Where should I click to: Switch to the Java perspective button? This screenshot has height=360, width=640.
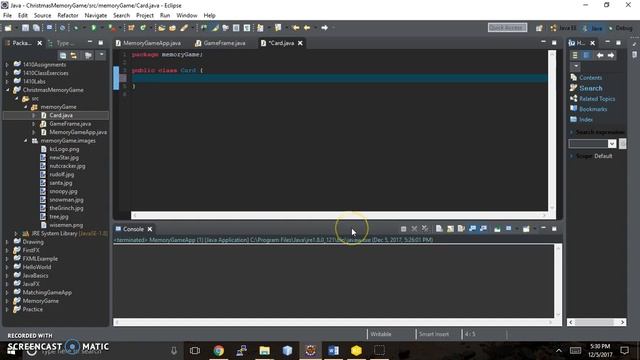point(593,28)
